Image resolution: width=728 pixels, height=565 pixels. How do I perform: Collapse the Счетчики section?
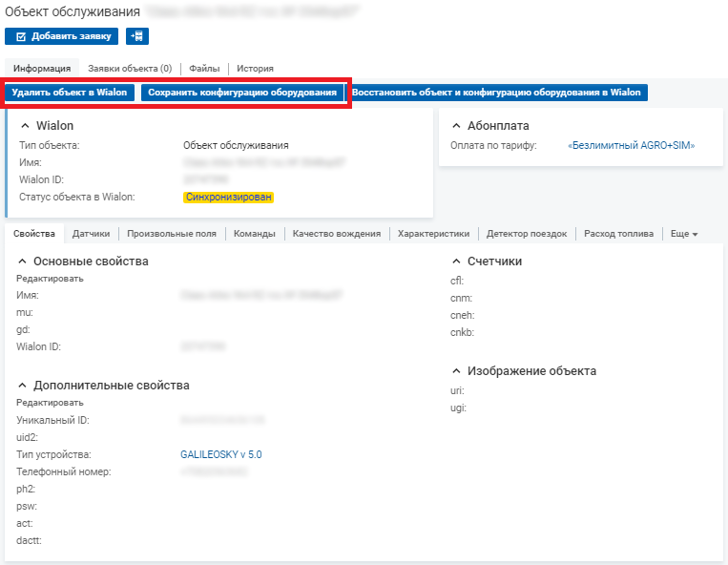coord(456,262)
